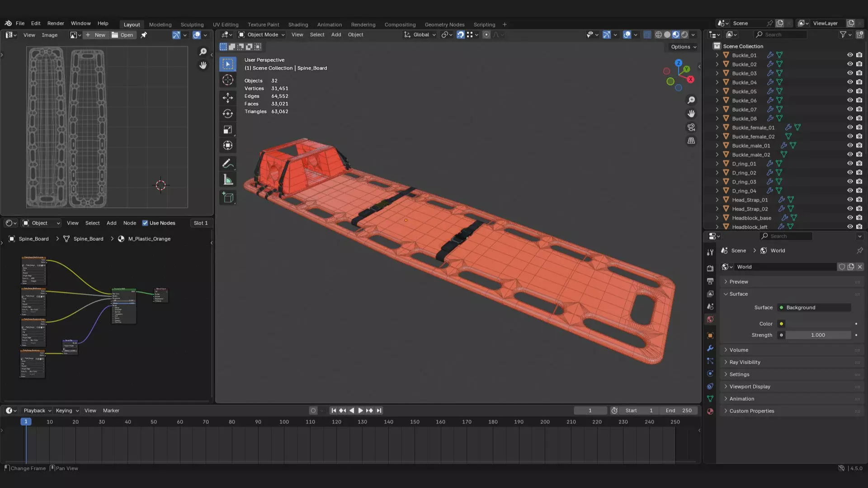
Task: Expand the Ray Visibility panel
Action: [x=745, y=362]
